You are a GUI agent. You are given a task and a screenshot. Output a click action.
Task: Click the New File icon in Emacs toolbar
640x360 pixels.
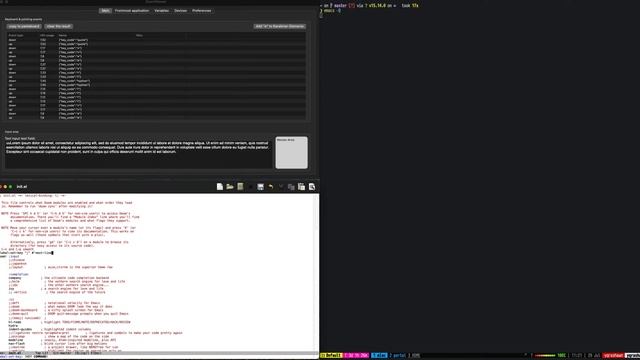(x=220, y=187)
